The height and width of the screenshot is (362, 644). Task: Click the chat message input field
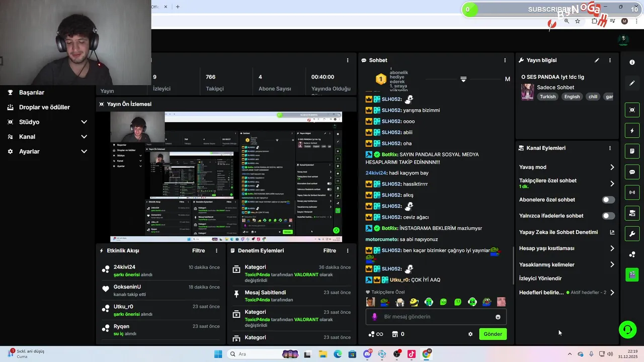point(436,317)
